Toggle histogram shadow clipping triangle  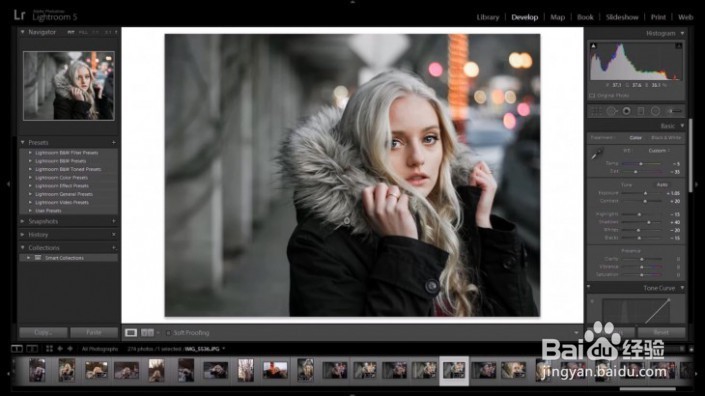tap(593, 46)
